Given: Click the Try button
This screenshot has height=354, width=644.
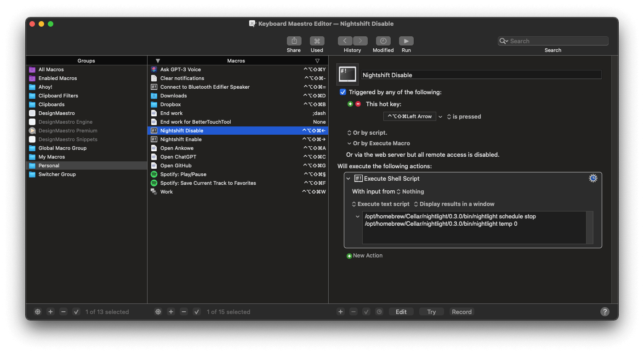Looking at the screenshot, I should tap(431, 312).
